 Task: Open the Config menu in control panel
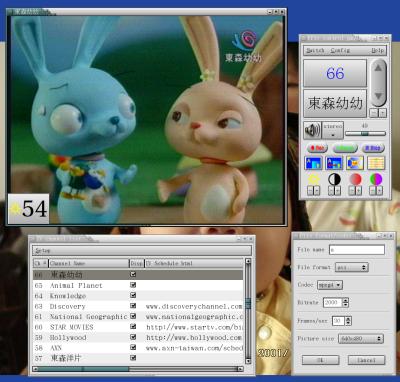click(x=340, y=50)
